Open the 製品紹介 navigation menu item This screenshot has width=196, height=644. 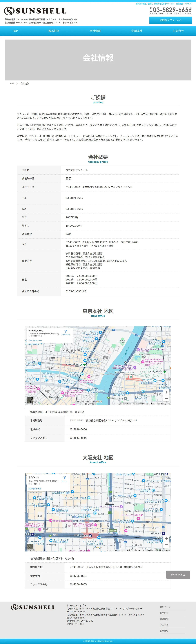point(54,31)
